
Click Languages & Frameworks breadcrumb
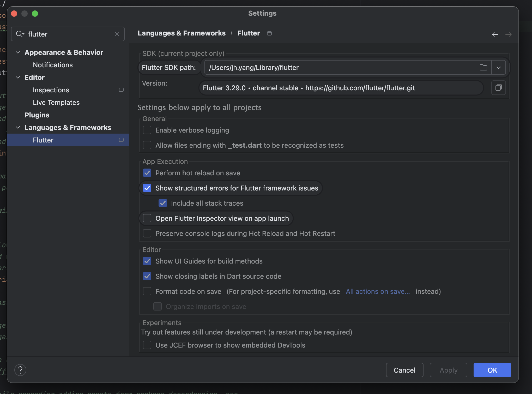(182, 33)
